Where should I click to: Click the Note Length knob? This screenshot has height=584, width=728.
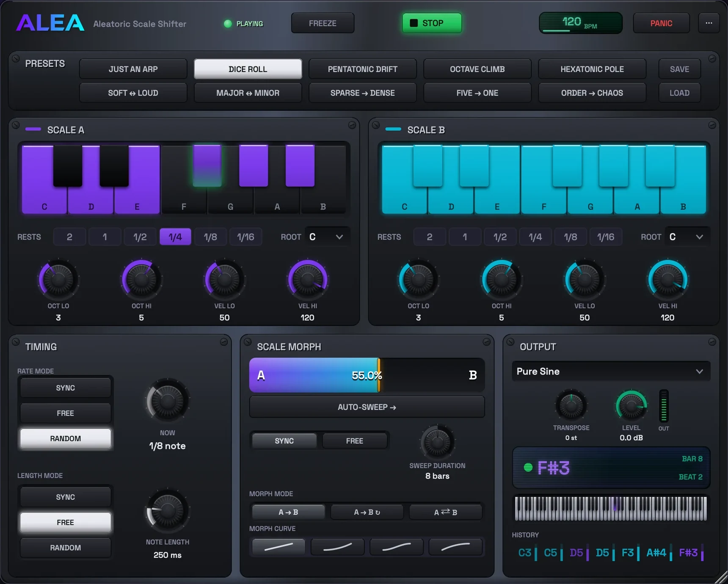point(167,511)
